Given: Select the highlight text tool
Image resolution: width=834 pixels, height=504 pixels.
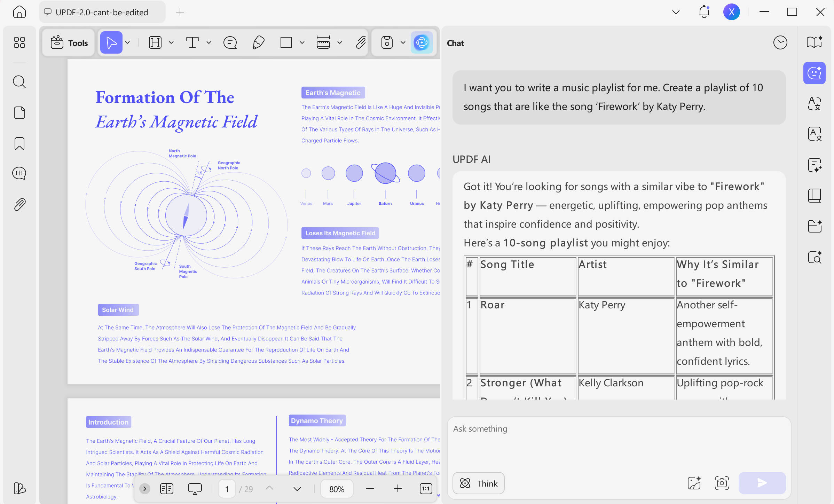Looking at the screenshot, I should pos(155,43).
